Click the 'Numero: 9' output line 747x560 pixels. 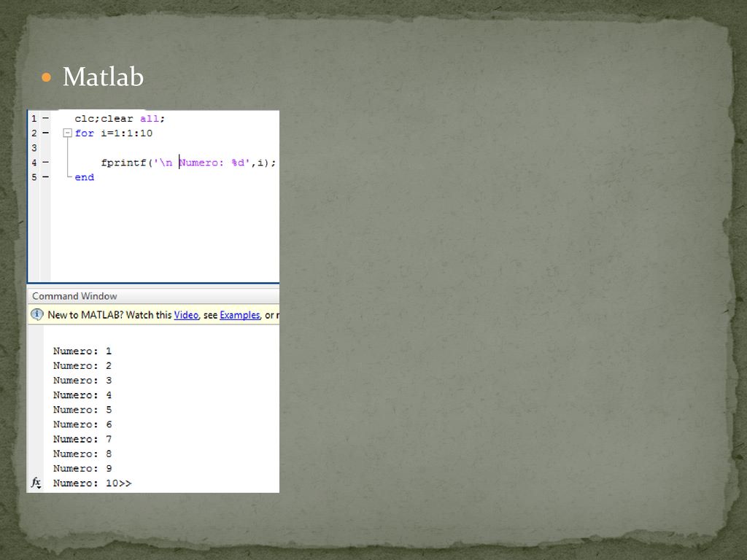82,469
